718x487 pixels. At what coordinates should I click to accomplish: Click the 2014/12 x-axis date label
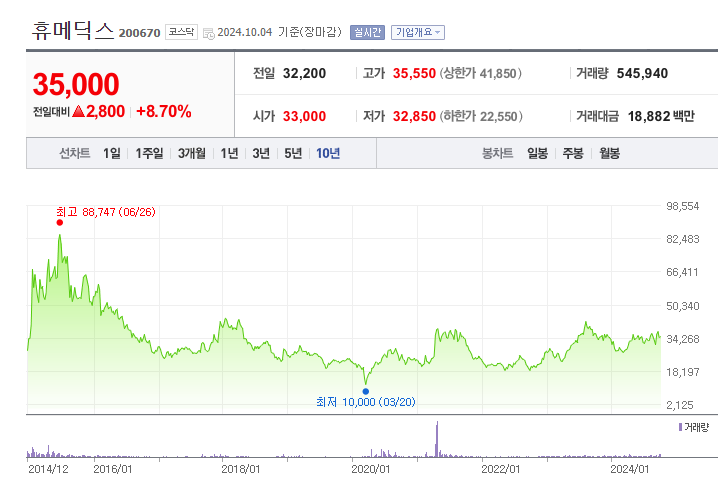[49, 469]
